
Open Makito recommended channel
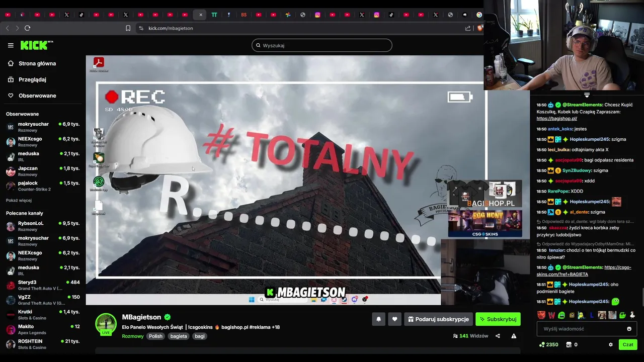(43, 329)
